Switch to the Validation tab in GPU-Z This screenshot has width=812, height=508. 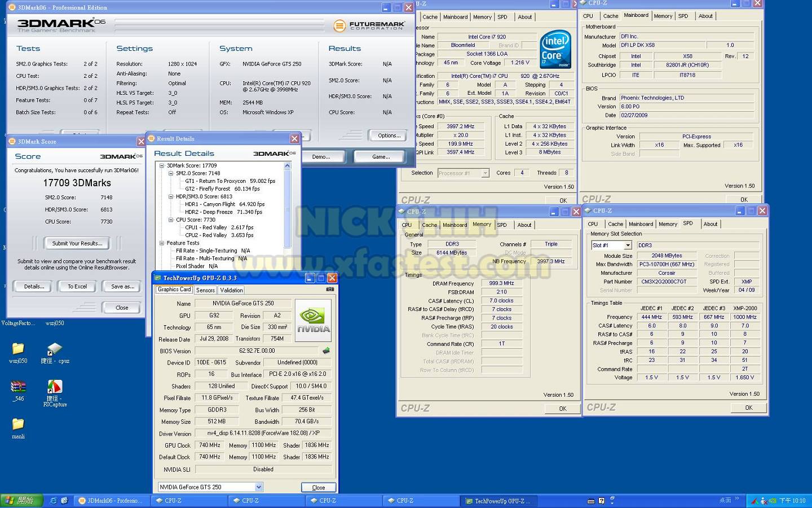tap(231, 290)
